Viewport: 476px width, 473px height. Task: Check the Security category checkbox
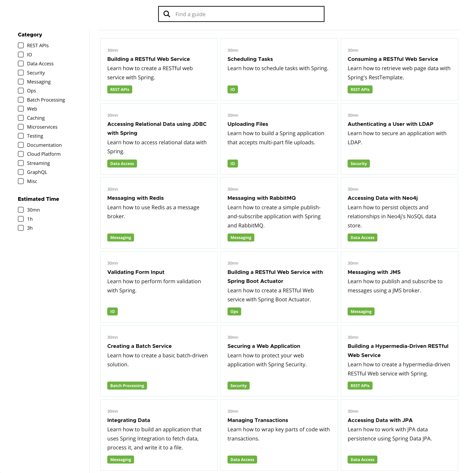pyautogui.click(x=21, y=73)
